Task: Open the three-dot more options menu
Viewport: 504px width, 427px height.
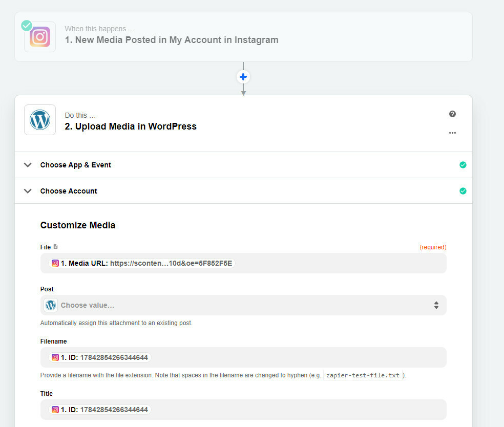Action: pyautogui.click(x=452, y=133)
